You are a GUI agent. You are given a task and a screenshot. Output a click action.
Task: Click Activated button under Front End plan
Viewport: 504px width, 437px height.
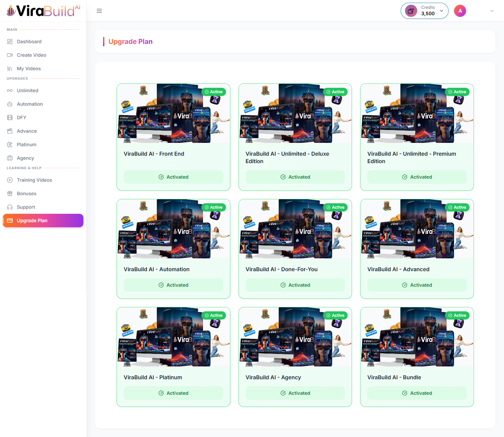click(173, 177)
